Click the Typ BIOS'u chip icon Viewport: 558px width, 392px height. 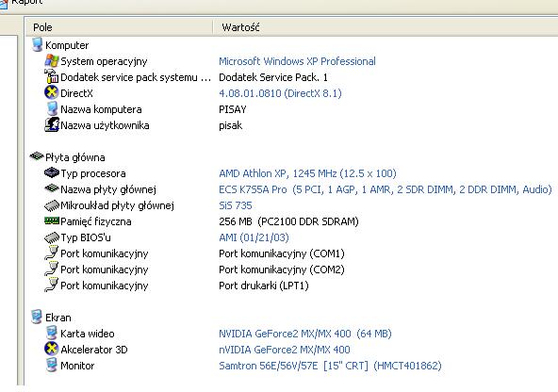point(52,237)
